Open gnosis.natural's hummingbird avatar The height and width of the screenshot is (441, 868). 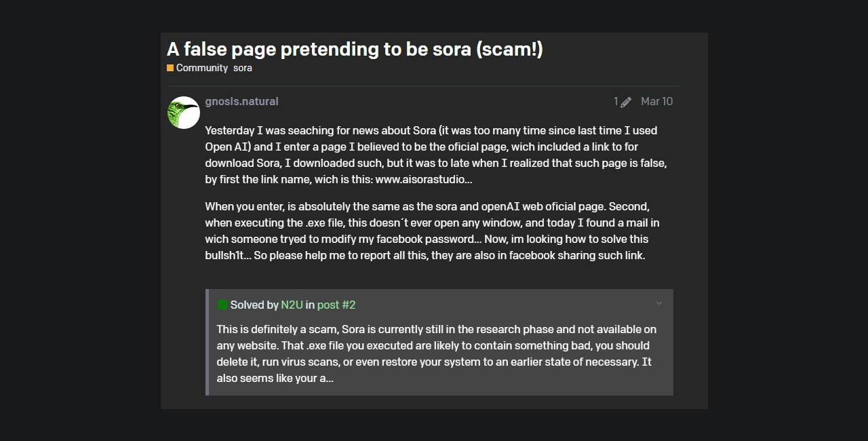[183, 113]
